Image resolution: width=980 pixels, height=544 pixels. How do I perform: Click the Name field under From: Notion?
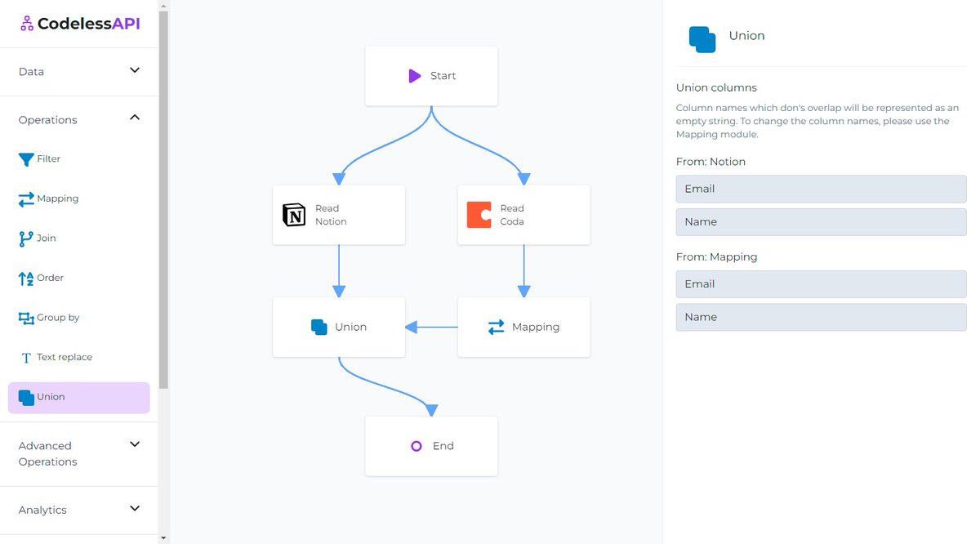[x=822, y=222]
